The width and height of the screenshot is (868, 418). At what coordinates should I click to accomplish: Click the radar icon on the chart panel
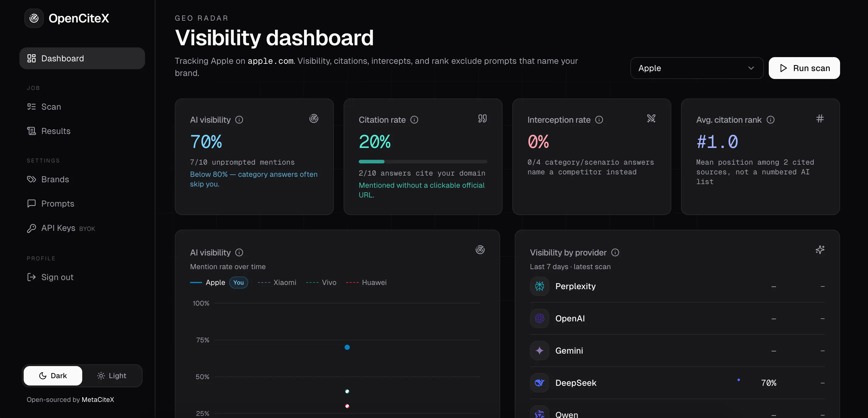pyautogui.click(x=480, y=250)
